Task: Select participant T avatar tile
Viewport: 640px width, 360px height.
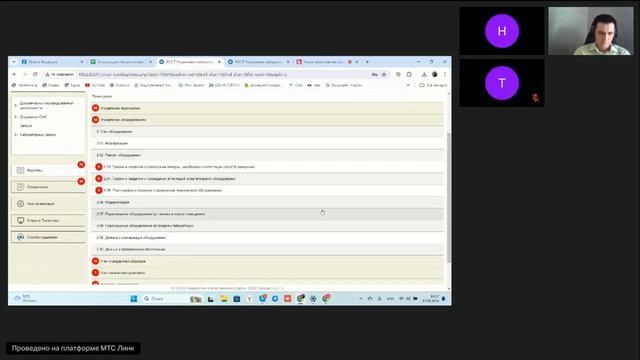Action: pyautogui.click(x=502, y=83)
